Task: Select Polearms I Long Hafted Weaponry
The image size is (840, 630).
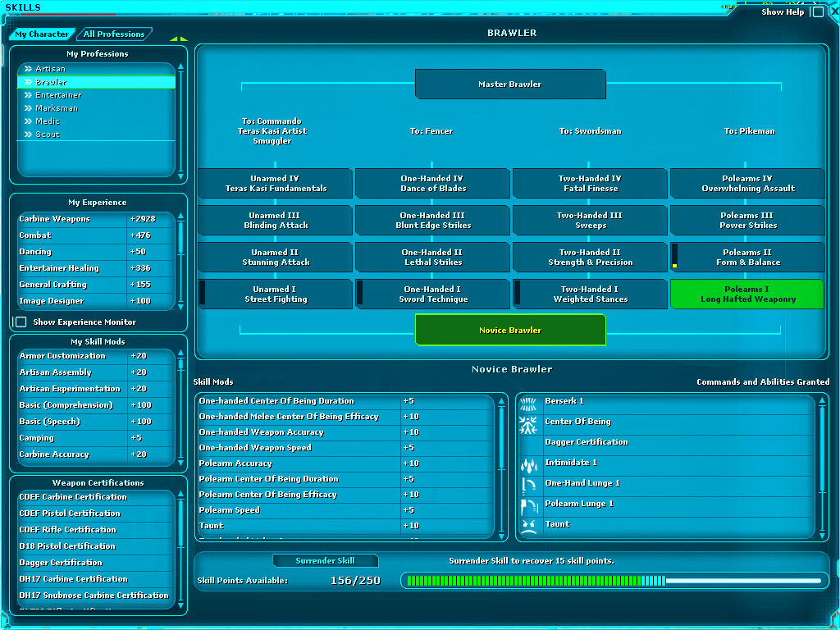Action: (x=747, y=294)
